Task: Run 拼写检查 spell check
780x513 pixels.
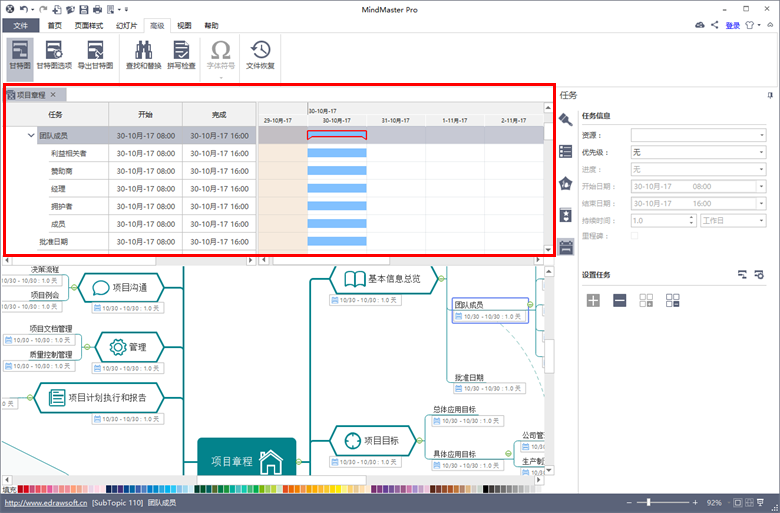Action: [181, 55]
